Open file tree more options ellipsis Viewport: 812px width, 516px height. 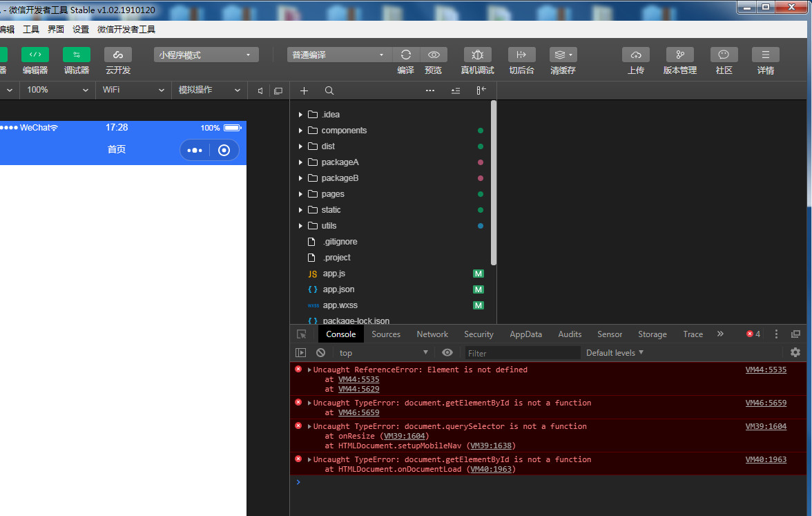coord(429,90)
